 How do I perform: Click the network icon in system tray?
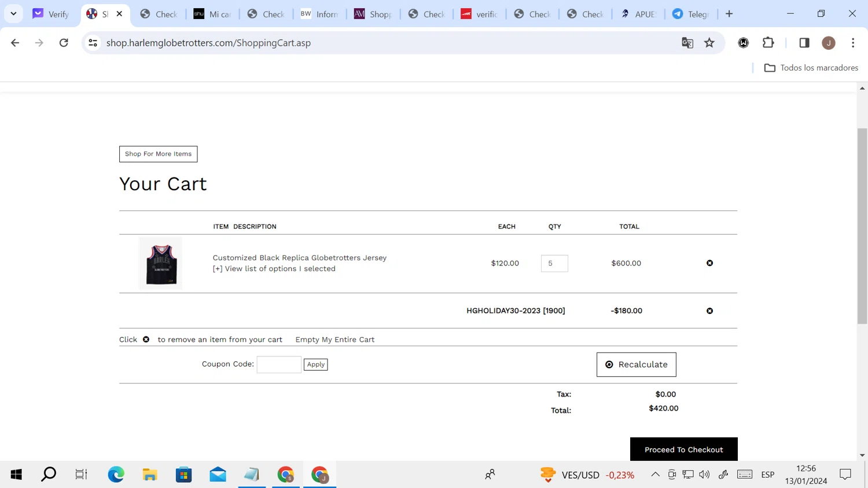pyautogui.click(x=688, y=475)
